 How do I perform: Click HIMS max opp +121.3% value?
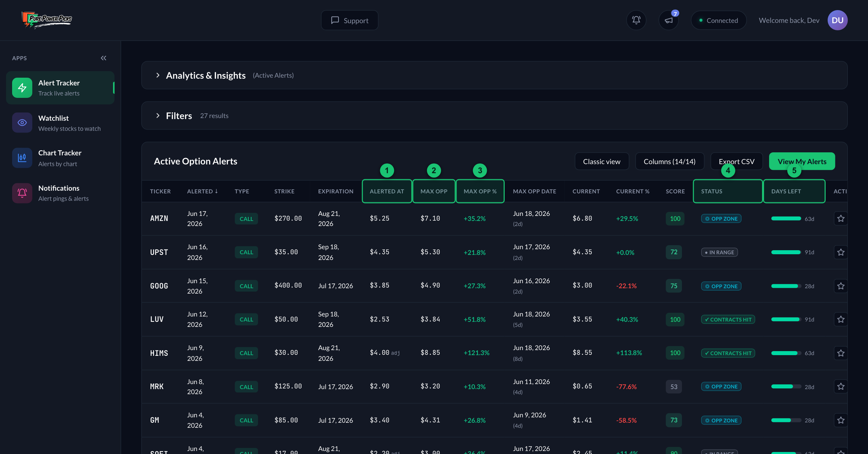476,353
